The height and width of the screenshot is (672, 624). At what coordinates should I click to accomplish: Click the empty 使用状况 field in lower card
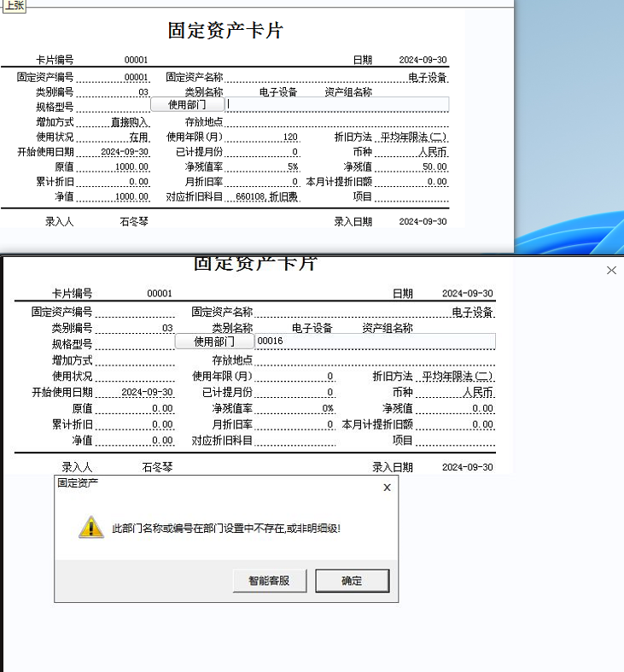(135, 377)
